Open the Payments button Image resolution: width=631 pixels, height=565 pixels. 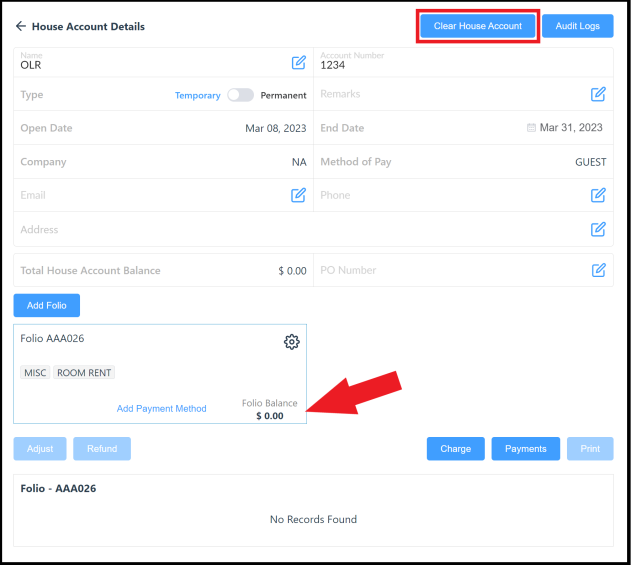[x=525, y=449]
